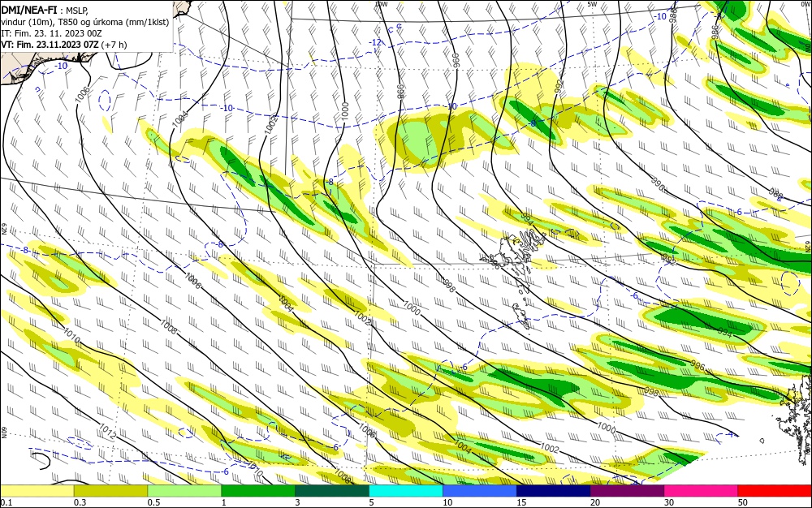Select the light green 0.5–1 legend swatch
This screenshot has width=812, height=508.
coord(184,491)
